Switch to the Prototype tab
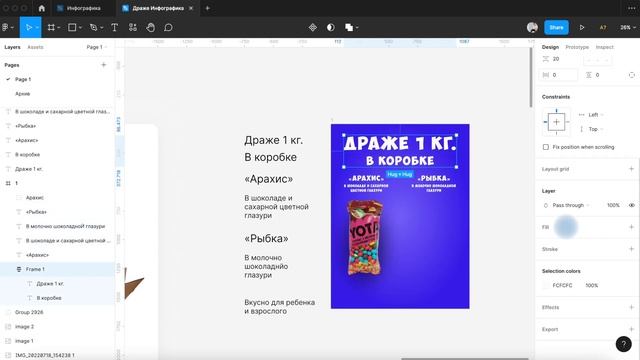This screenshot has height=360, width=640. [577, 47]
